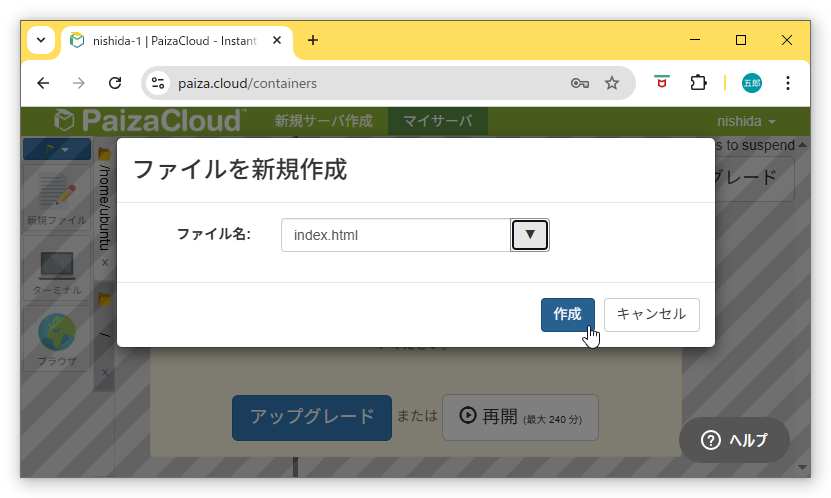Expand the nishida user dropdown
The width and height of the screenshot is (831, 498).
tap(746, 121)
